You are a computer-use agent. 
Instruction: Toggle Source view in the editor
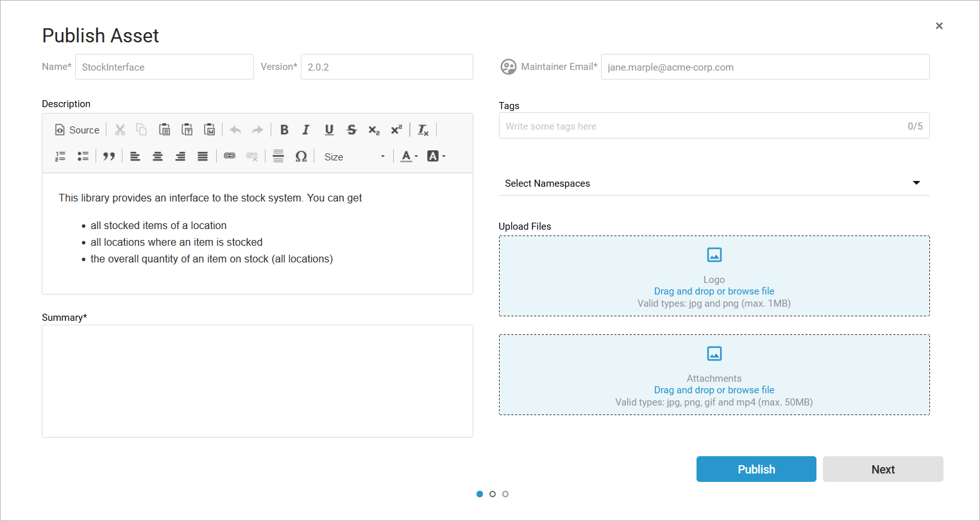pyautogui.click(x=77, y=130)
